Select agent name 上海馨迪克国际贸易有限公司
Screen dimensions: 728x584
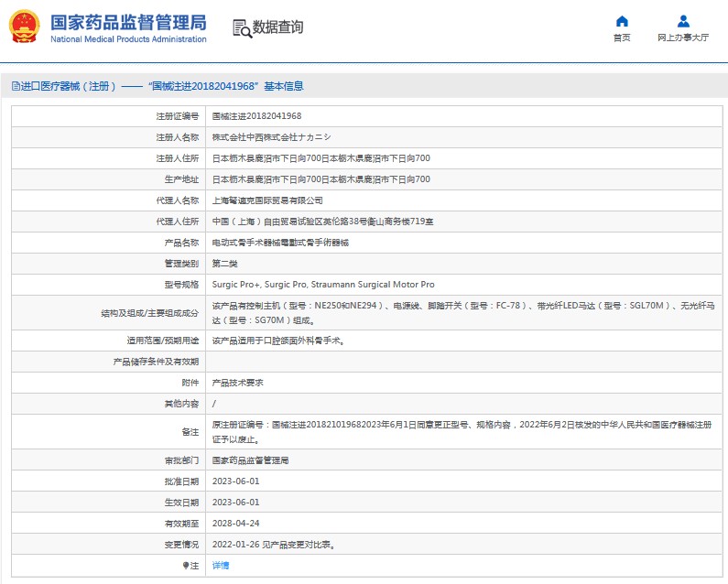(267, 200)
